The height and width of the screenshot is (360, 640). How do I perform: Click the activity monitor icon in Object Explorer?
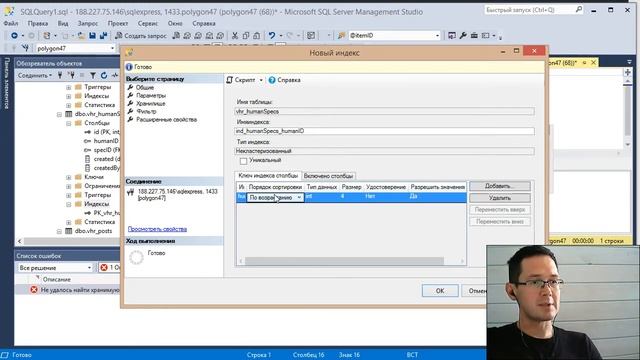[115, 75]
